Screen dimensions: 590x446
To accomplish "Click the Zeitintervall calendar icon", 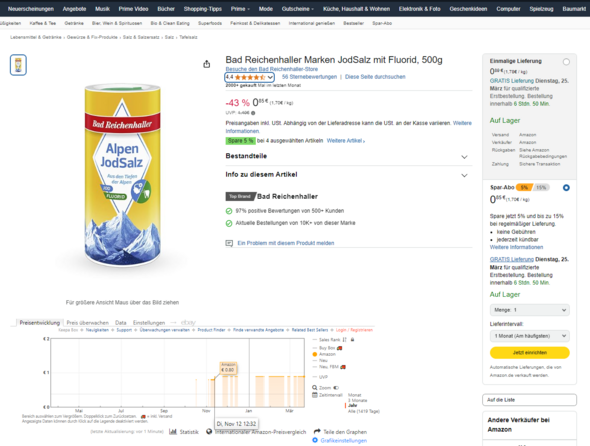I will pyautogui.click(x=315, y=395).
